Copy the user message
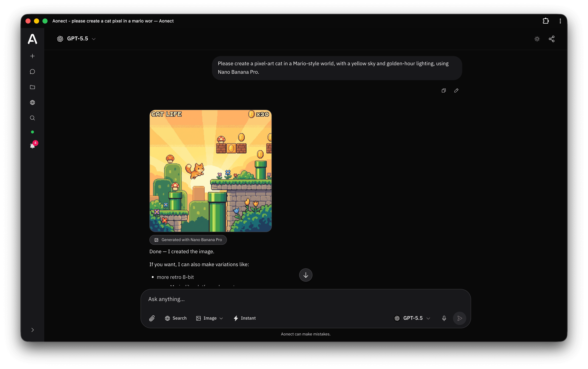Image resolution: width=588 pixels, height=369 pixels. [x=444, y=90]
